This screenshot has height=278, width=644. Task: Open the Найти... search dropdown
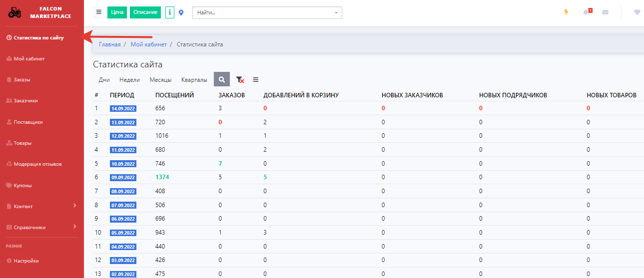(x=267, y=12)
